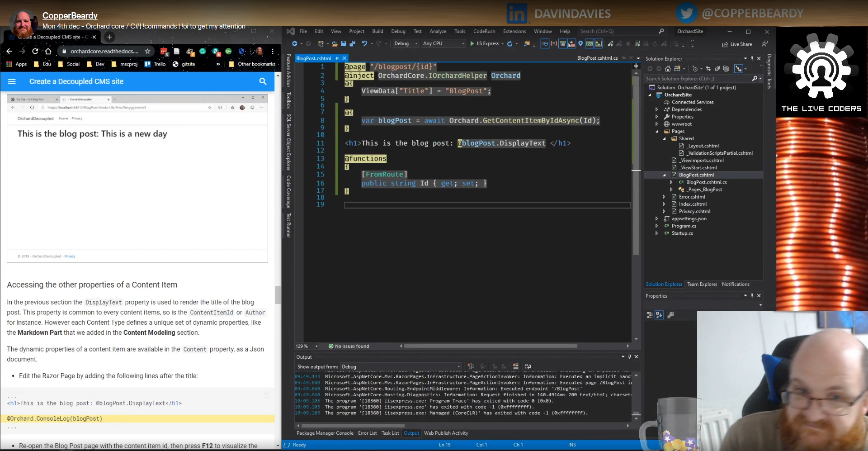Switch to Error List tab

pyautogui.click(x=367, y=433)
